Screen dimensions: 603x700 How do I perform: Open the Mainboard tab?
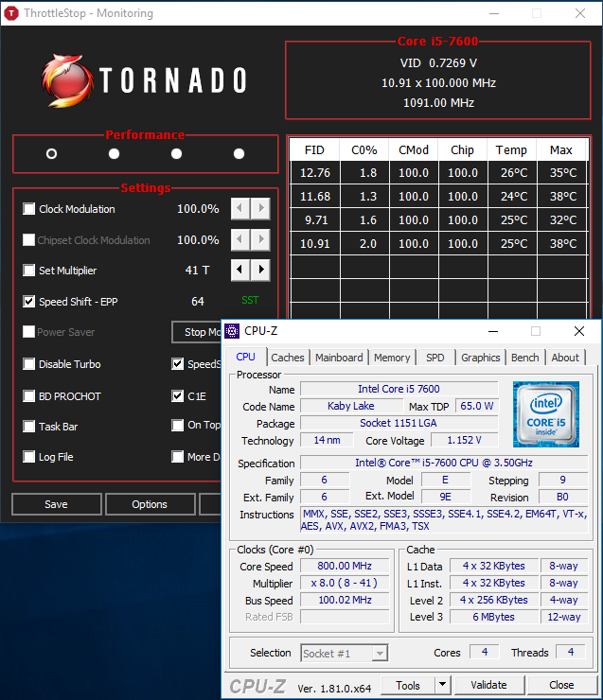339,358
